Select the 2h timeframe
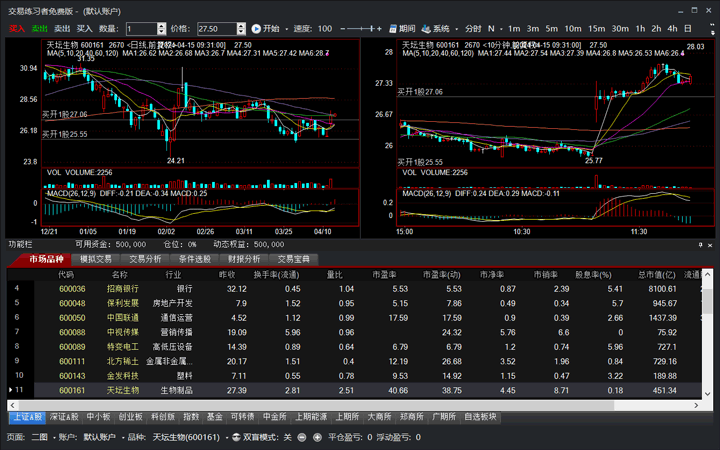Viewport: 720px width, 450px height. pyautogui.click(x=656, y=28)
